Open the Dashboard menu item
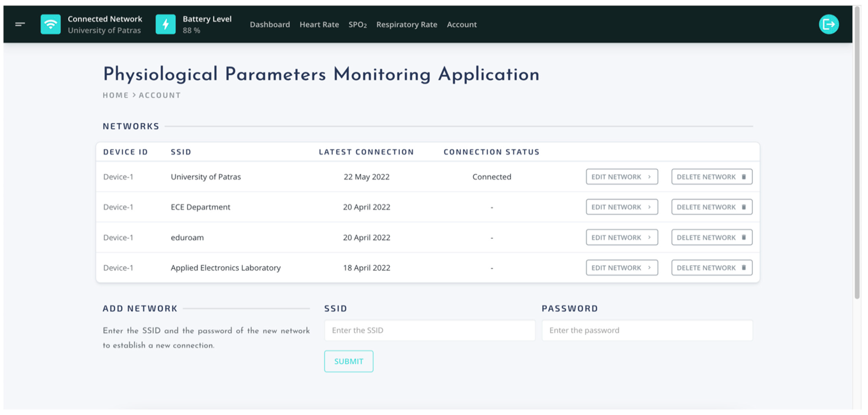This screenshot has width=868, height=415. point(270,25)
